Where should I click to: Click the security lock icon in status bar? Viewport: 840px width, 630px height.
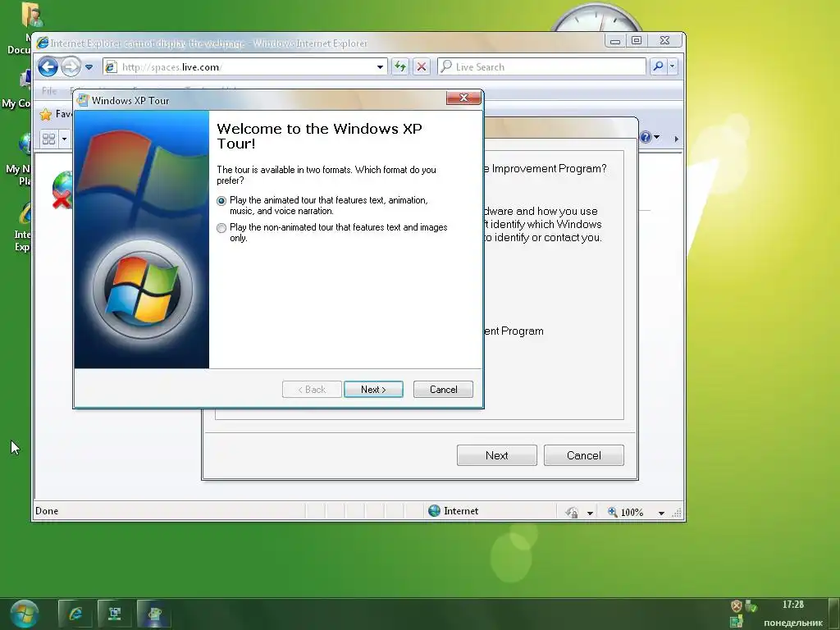click(x=572, y=512)
